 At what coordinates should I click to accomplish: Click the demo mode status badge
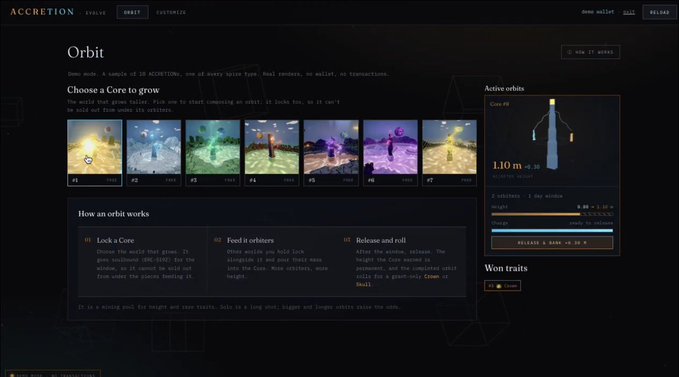pyautogui.click(x=53, y=374)
